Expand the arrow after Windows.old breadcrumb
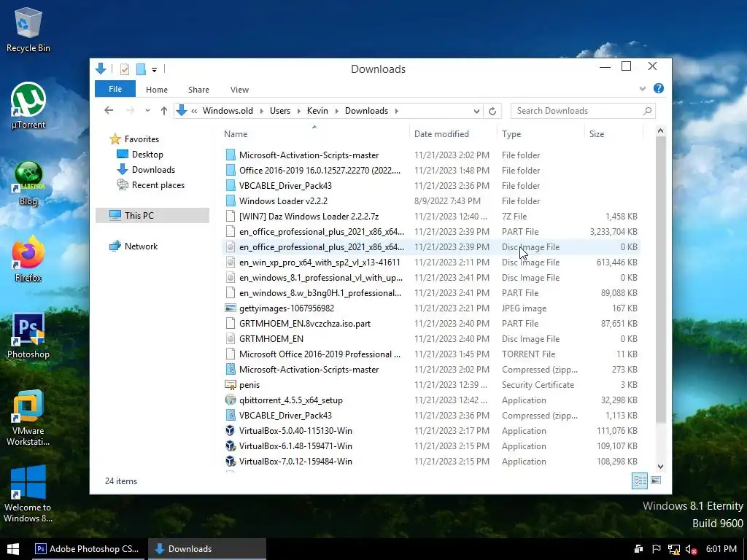Viewport: 747px width, 560px height. [x=262, y=111]
